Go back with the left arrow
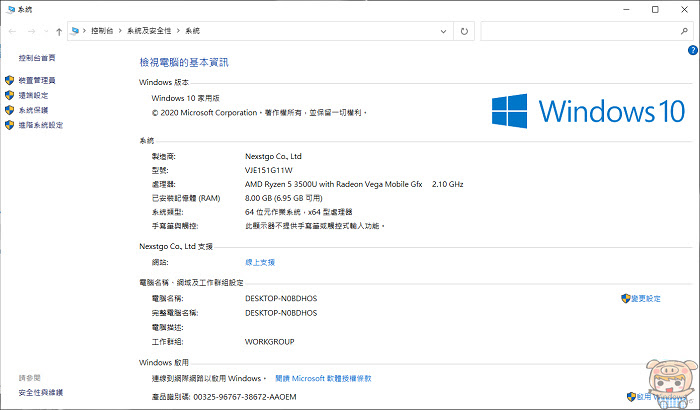Viewport: 700px width, 410px height. [x=12, y=31]
